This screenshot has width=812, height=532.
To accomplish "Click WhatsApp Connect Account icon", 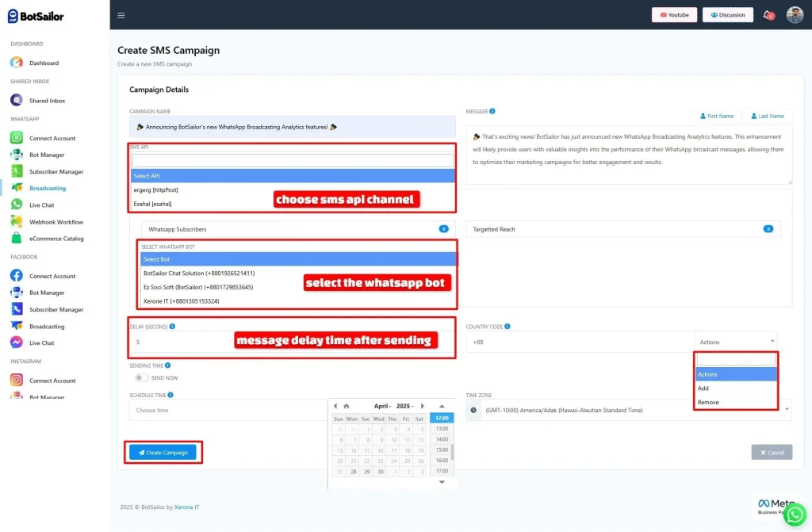I will [17, 138].
